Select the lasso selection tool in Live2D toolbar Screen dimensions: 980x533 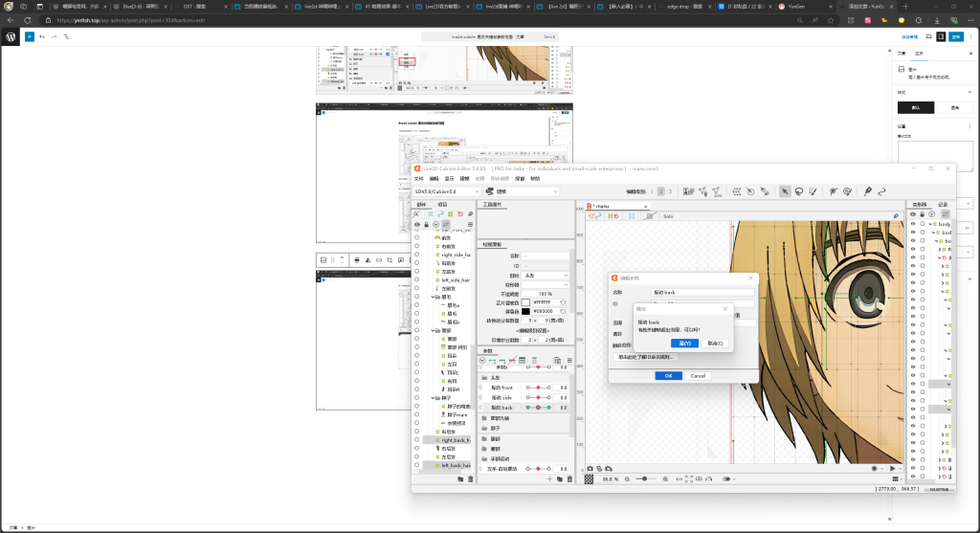click(799, 191)
